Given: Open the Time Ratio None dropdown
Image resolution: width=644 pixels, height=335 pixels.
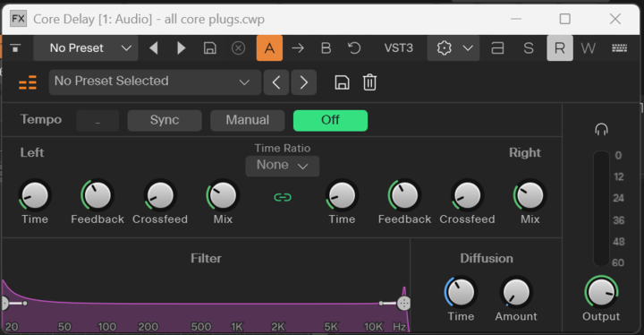Looking at the screenshot, I should pyautogui.click(x=282, y=166).
